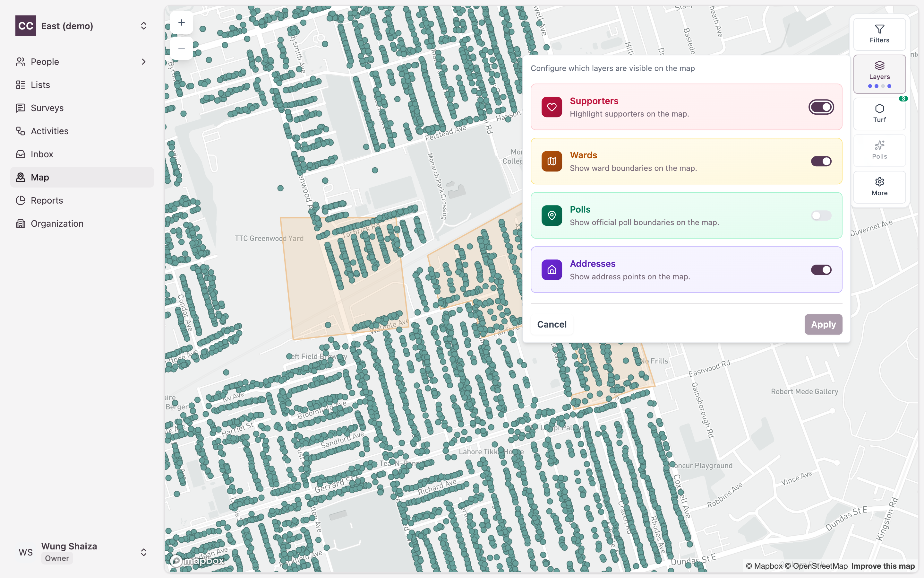This screenshot has height=578, width=924.
Task: Switch off the Addresses layer toggle
Action: pyautogui.click(x=821, y=270)
